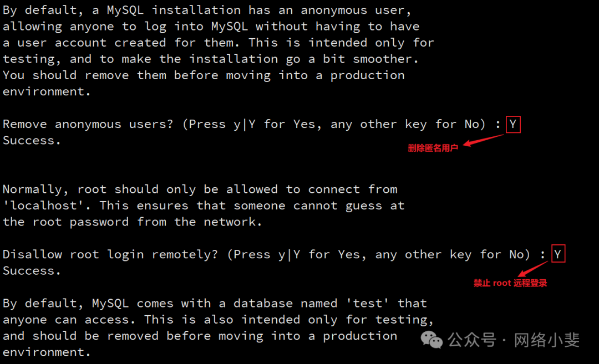Click the y|Y text in the anonymous users prompt
The height and width of the screenshot is (364, 599).
[245, 125]
